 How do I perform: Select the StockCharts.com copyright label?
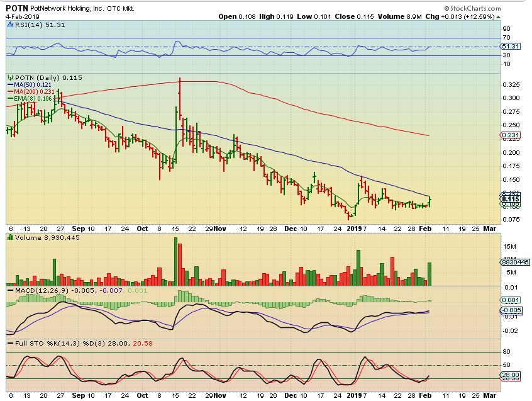click(x=473, y=8)
